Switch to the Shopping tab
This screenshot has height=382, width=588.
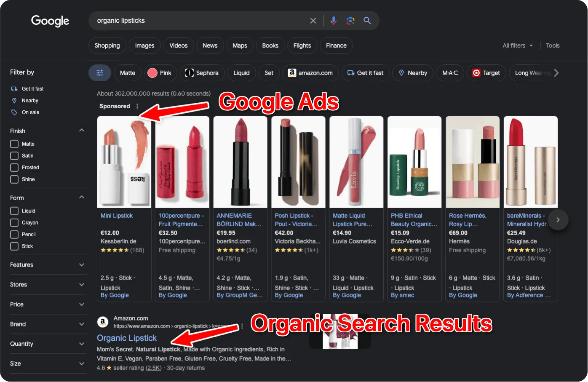point(107,45)
